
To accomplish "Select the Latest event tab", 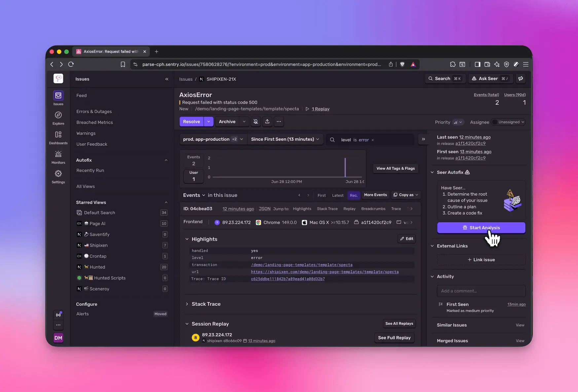I will coord(338,195).
